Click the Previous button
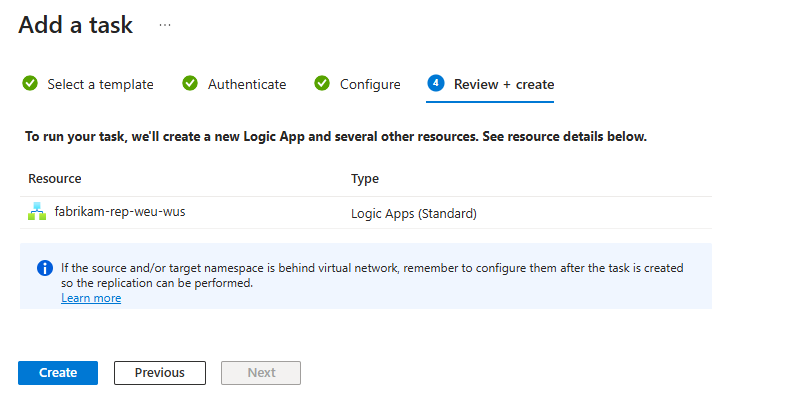The width and height of the screenshot is (800, 400). (160, 373)
